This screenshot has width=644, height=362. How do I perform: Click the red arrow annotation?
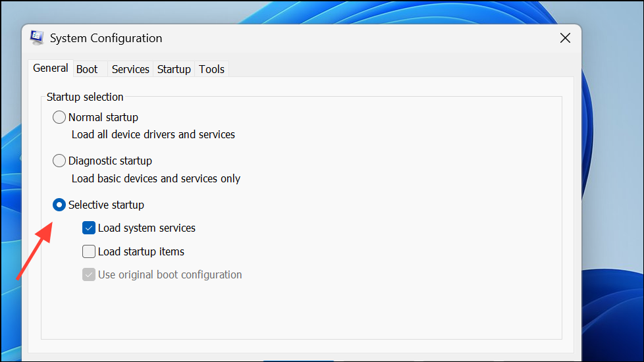tap(35, 250)
